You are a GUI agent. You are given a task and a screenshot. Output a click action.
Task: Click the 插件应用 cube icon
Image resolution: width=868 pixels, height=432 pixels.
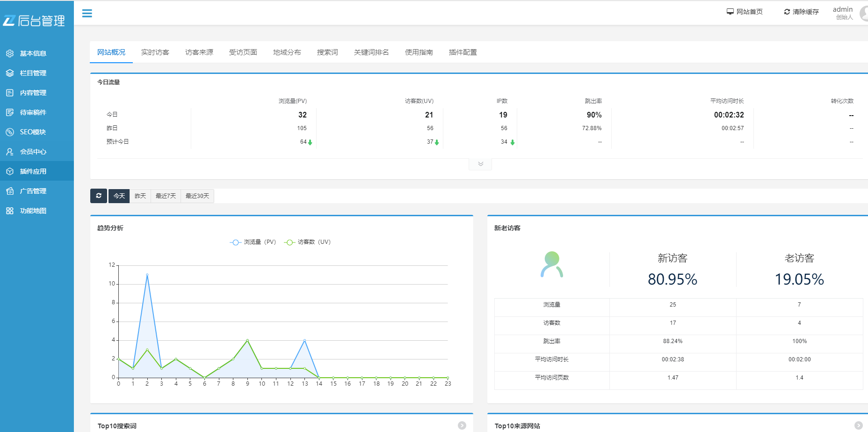pyautogui.click(x=10, y=171)
